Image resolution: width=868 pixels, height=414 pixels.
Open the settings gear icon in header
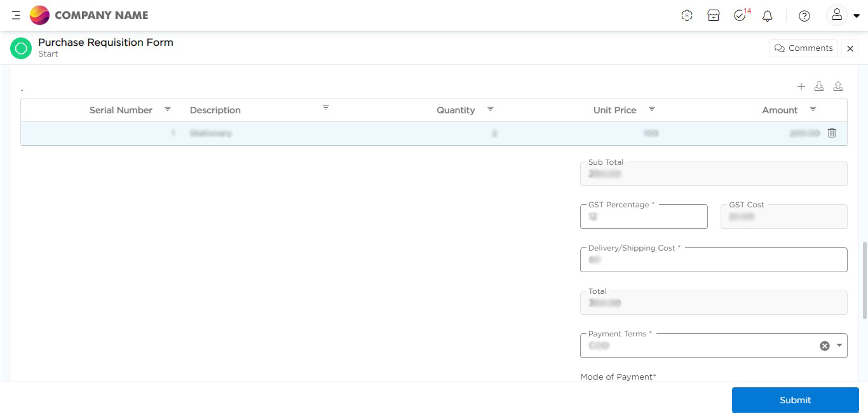tap(686, 16)
